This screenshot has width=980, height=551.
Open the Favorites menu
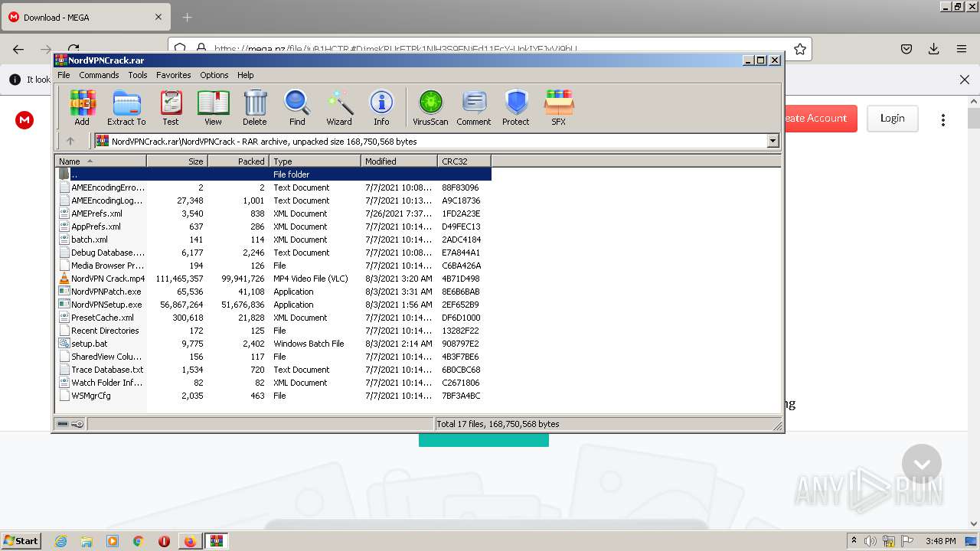174,75
